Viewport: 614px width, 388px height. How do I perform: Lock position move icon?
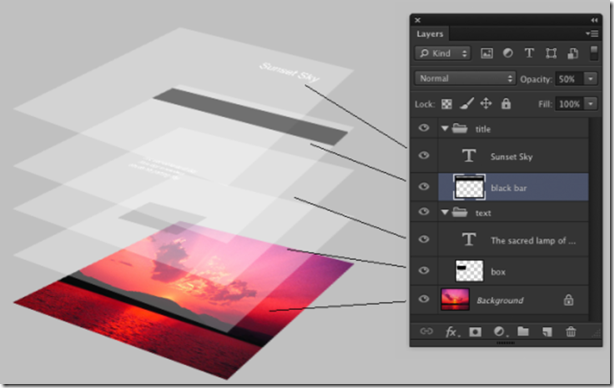[x=486, y=103]
